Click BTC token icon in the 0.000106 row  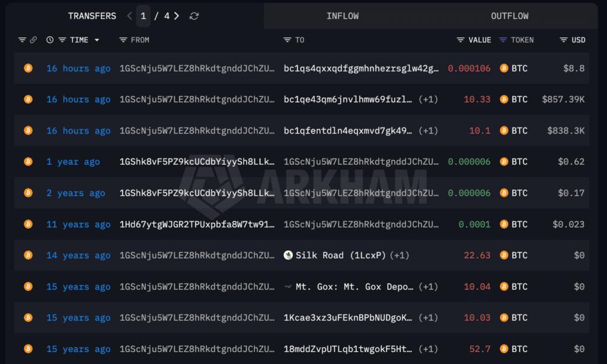point(504,68)
